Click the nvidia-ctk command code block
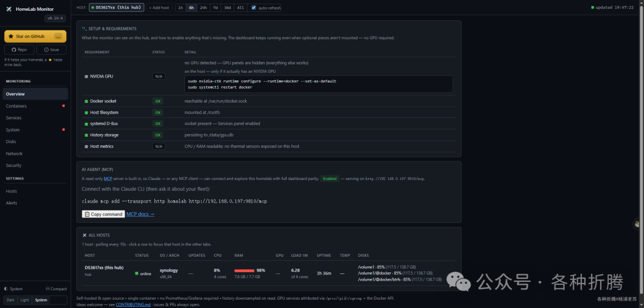The height and width of the screenshot is (308, 644). point(318,84)
